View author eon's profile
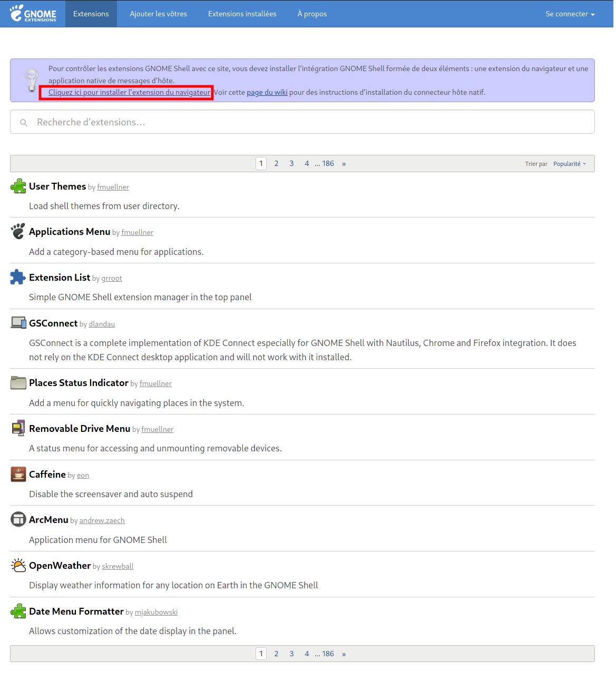 pos(83,476)
